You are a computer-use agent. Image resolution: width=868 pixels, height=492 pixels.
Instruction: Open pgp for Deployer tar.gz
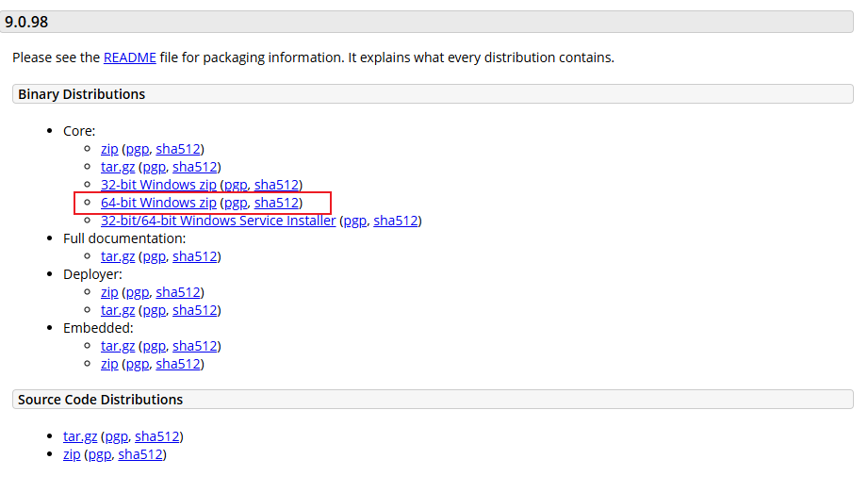[154, 310]
